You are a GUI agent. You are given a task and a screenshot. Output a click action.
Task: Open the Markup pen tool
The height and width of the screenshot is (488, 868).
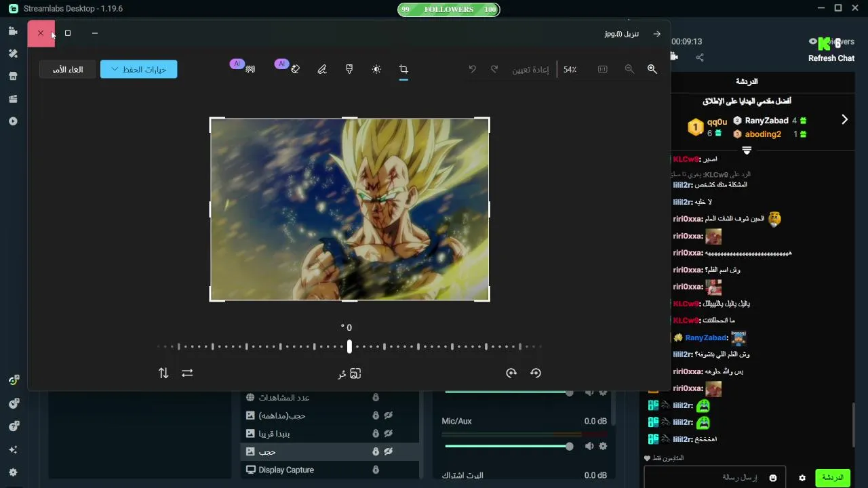pos(322,69)
